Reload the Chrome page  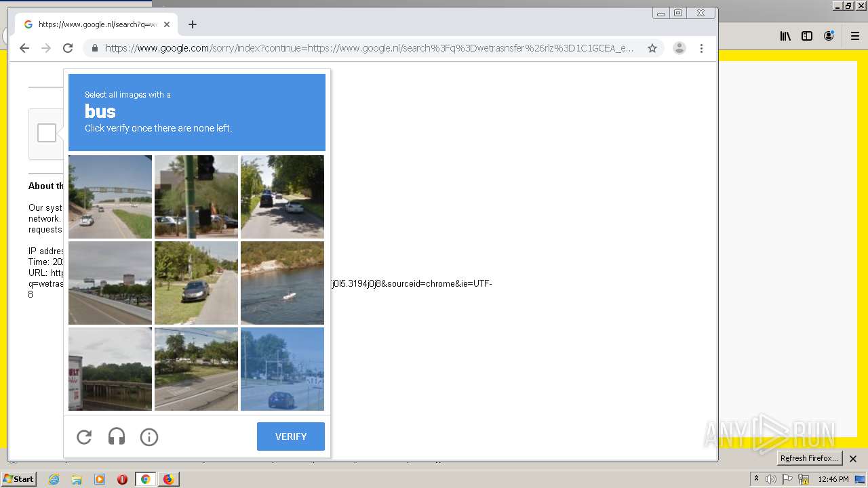pos(68,48)
